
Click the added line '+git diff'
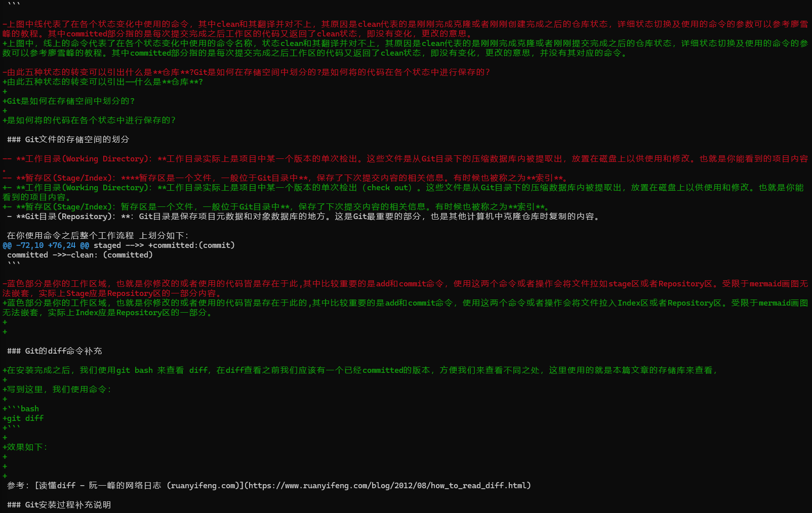(23, 418)
